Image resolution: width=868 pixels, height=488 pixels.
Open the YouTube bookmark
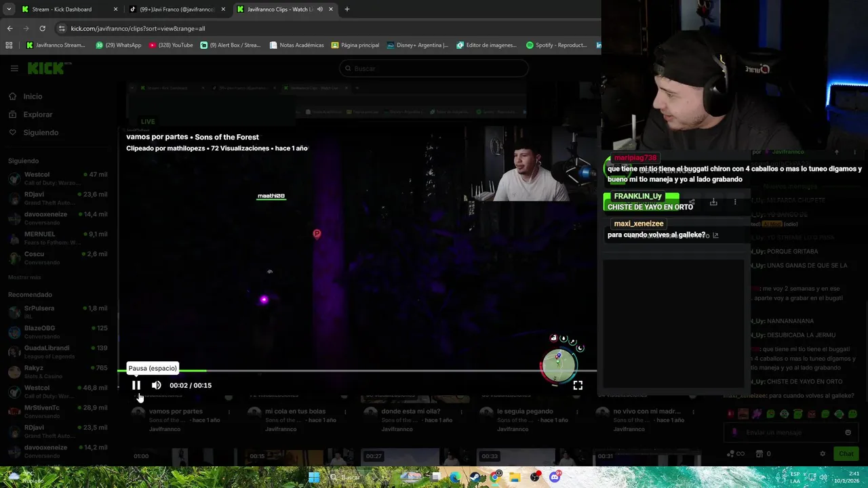(171, 45)
